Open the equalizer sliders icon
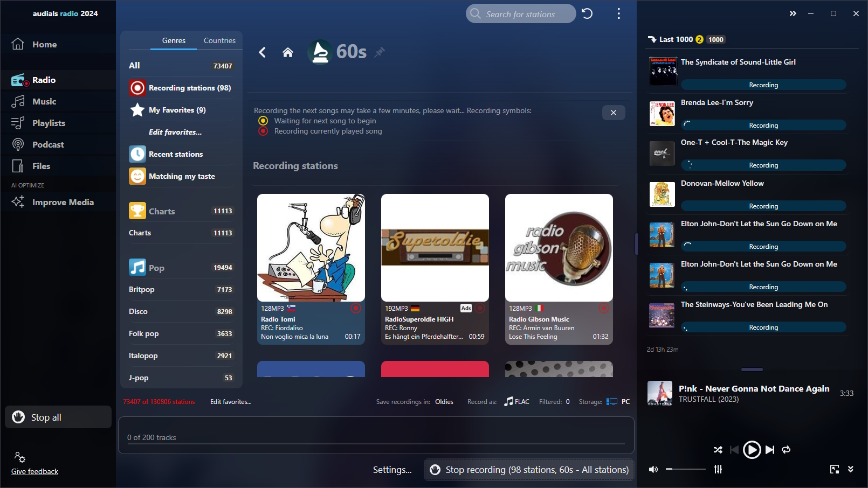868x488 pixels. 718,469
